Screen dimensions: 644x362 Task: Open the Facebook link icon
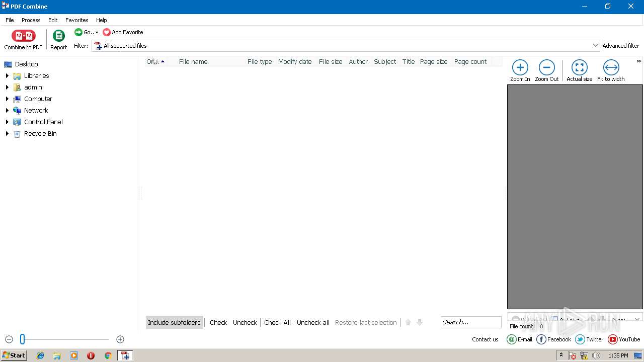541,339
